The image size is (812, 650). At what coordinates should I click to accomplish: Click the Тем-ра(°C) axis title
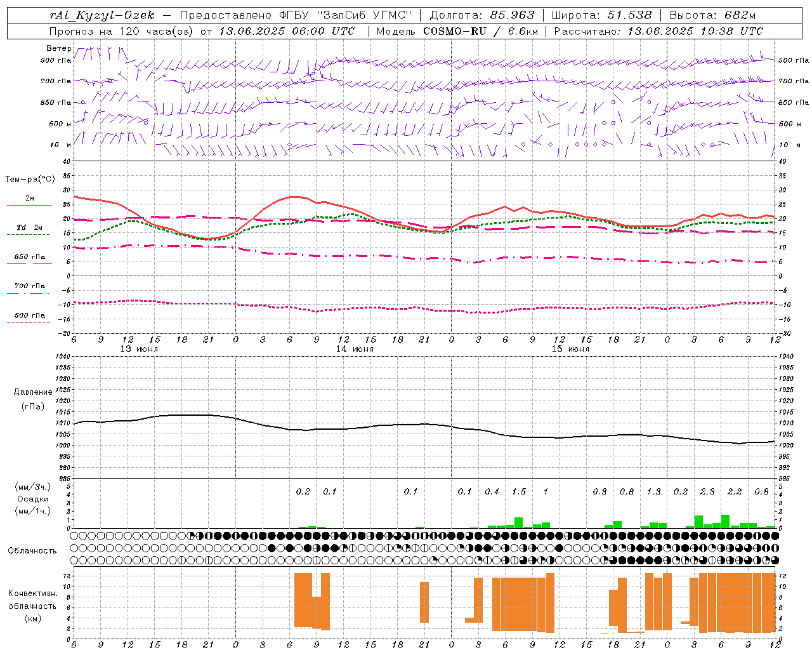(x=30, y=180)
